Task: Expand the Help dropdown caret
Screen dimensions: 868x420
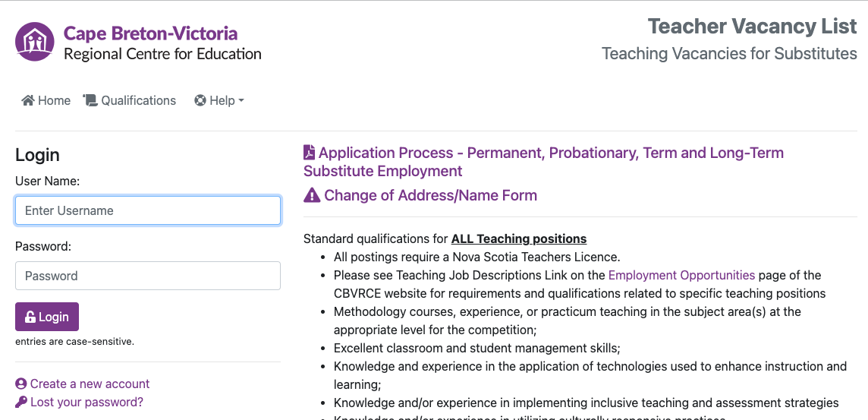Action: pyautogui.click(x=241, y=100)
